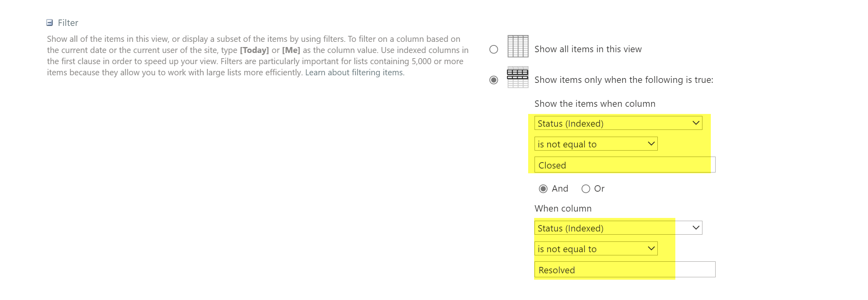
Task: Select the Show items only when true radio
Action: tap(494, 80)
